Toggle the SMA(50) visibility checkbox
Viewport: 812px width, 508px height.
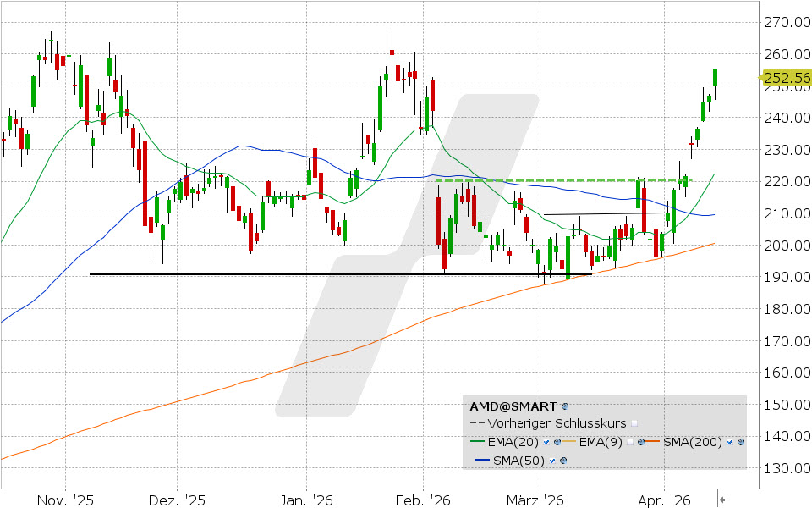[x=551, y=460]
